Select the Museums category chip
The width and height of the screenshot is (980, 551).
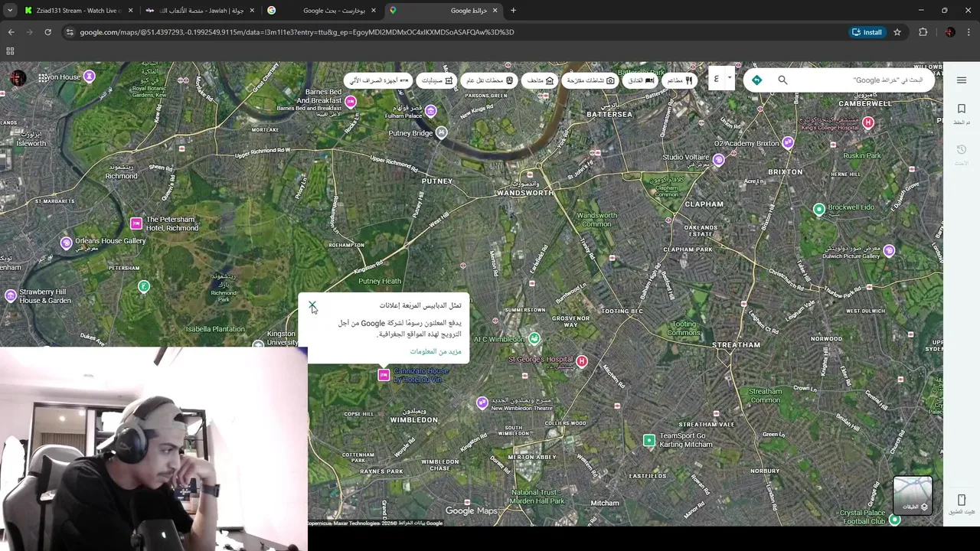[x=541, y=80]
